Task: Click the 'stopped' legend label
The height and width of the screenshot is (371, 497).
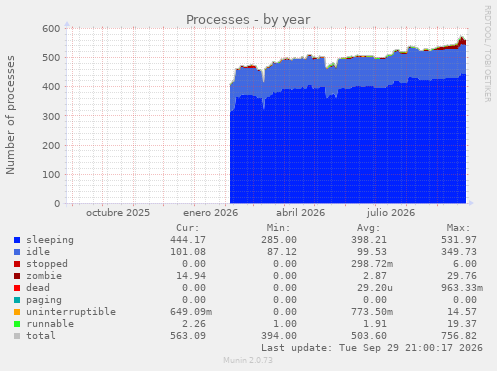Action: coord(47,264)
